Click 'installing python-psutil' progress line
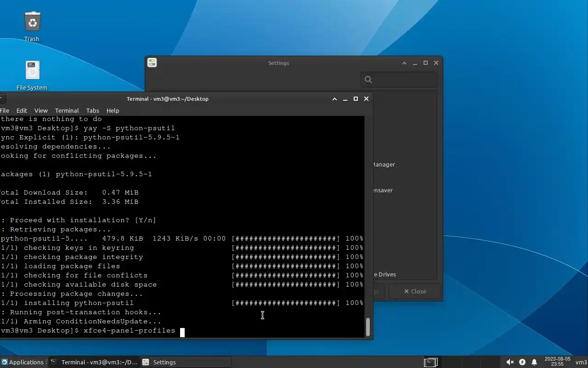588x368 pixels. (x=181, y=303)
